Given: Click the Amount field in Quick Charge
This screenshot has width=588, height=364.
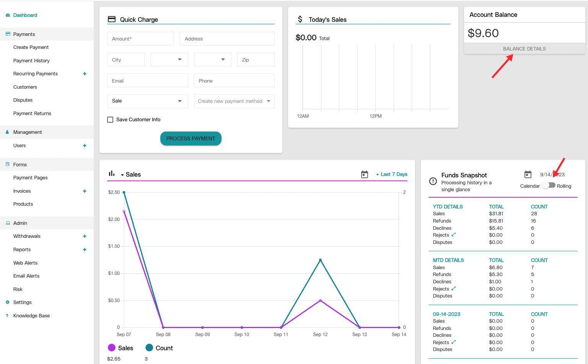Looking at the screenshot, I should [140, 39].
